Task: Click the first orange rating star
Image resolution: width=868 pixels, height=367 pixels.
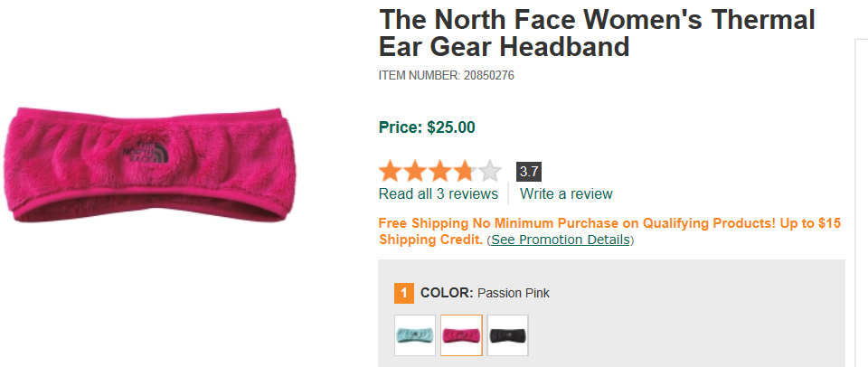Action: coord(391,171)
